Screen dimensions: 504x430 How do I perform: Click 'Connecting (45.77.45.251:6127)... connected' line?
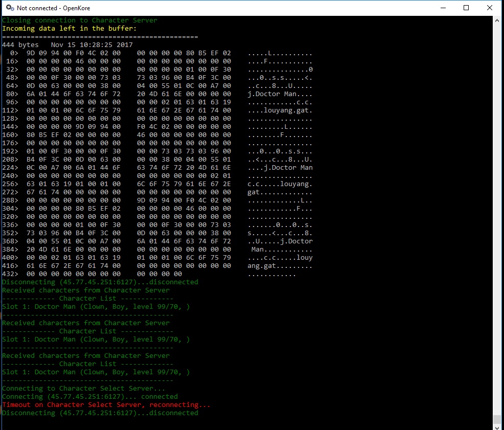tap(90, 397)
